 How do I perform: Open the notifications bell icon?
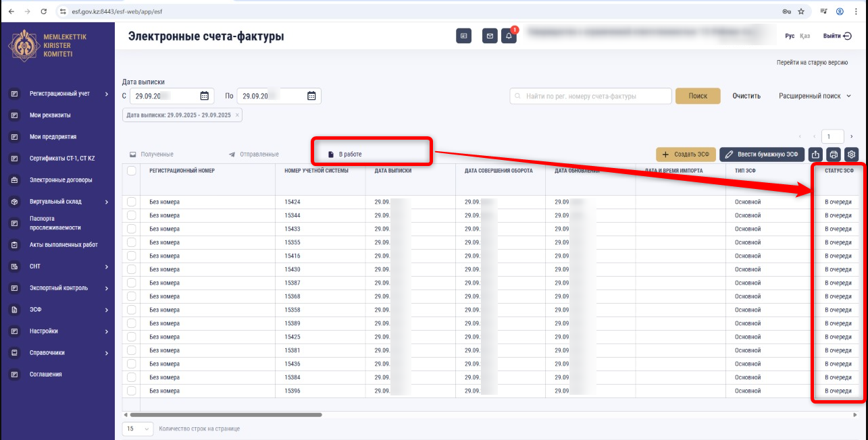point(509,36)
